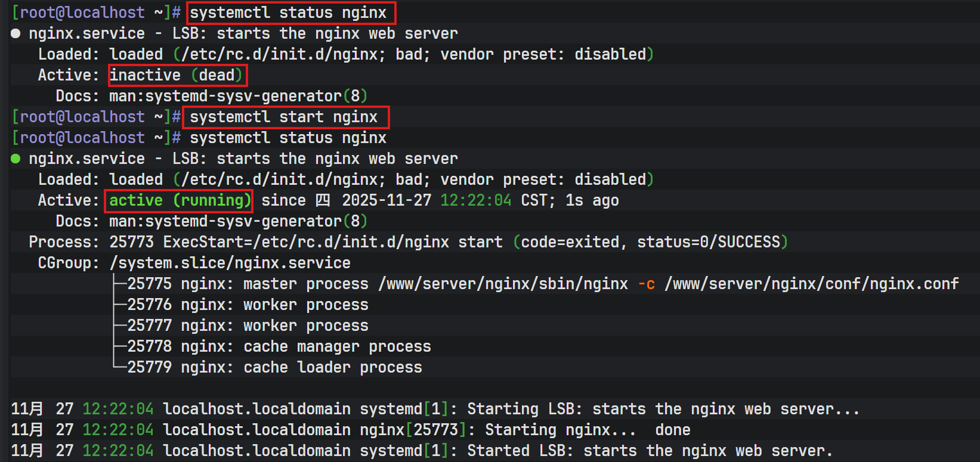
Task: Click the "status=0/SUCCESS" exit code text
Action: (x=709, y=242)
